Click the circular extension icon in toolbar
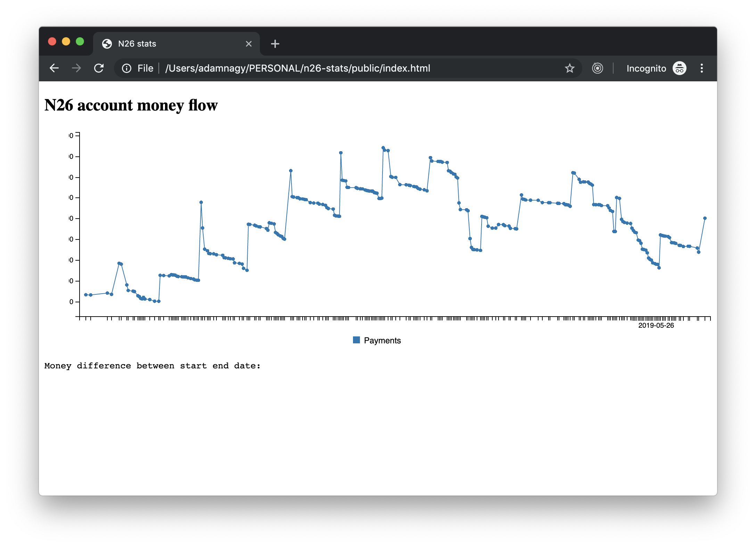The height and width of the screenshot is (547, 756). pyautogui.click(x=597, y=68)
